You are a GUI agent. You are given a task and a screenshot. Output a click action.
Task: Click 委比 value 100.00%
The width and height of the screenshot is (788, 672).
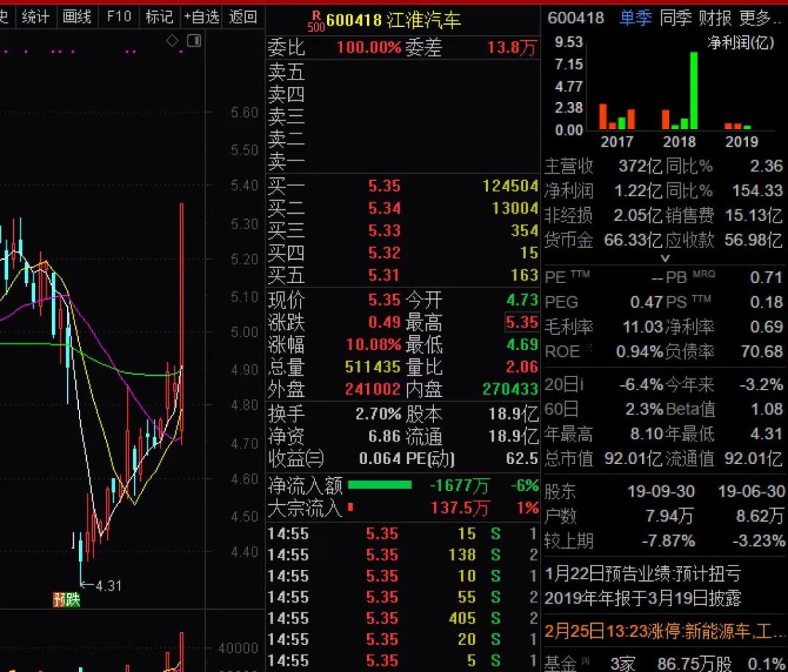pos(369,47)
